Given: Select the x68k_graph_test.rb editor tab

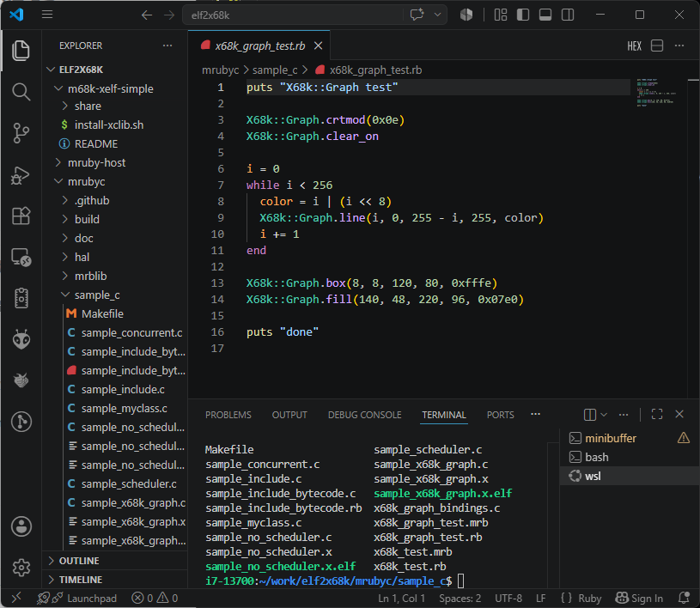Looking at the screenshot, I should point(259,46).
